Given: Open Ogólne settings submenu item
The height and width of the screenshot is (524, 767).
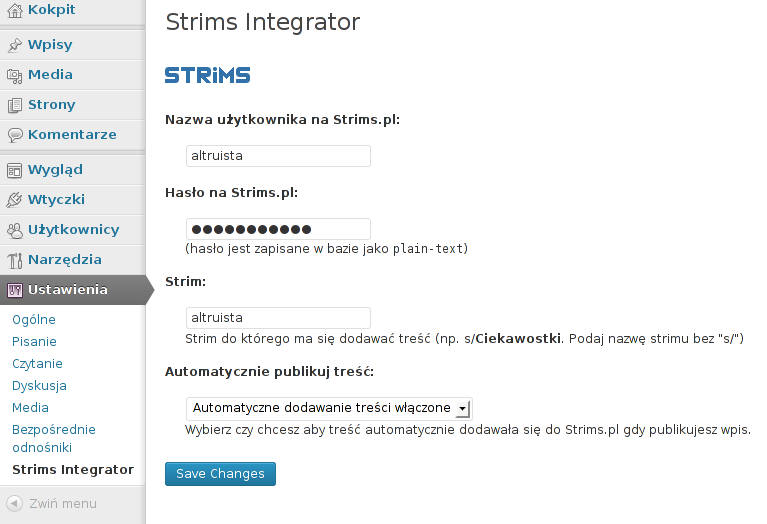Looking at the screenshot, I should (34, 319).
